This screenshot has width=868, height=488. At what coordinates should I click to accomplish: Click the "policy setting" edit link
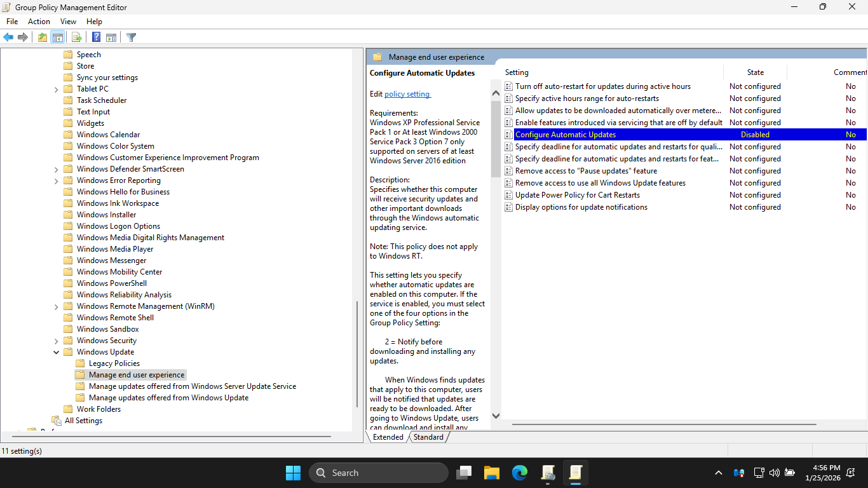[x=407, y=94]
